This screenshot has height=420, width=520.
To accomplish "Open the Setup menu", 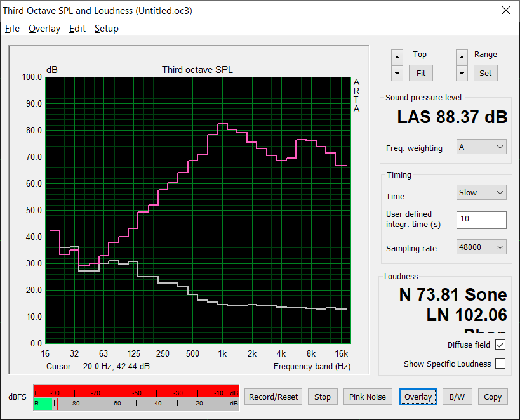I will point(106,29).
